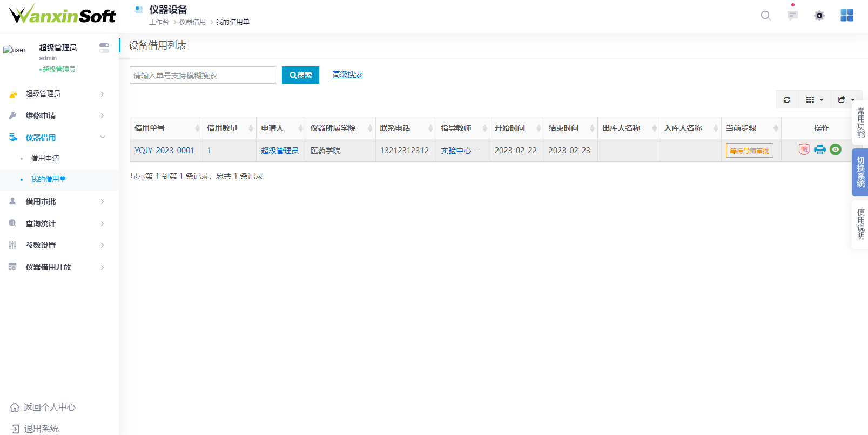
Task: Open the export data dropdown
Action: pos(846,100)
